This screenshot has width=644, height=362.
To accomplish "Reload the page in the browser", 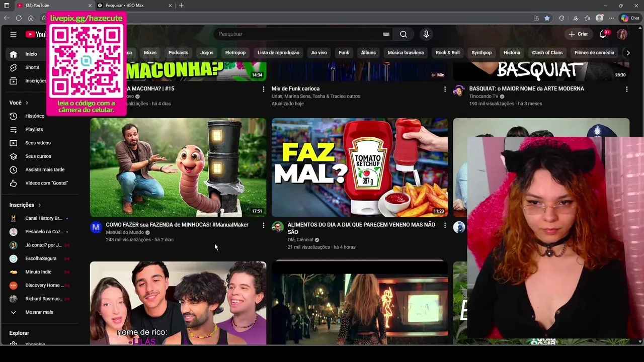I will pos(19,18).
